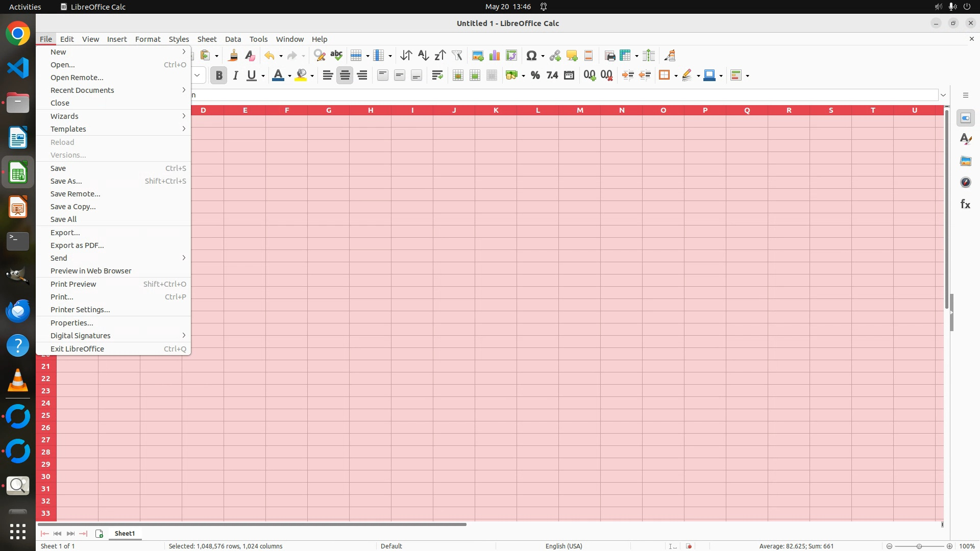The height and width of the screenshot is (551, 980).
Task: Open the Navigator sidebar compass icon
Action: click(x=965, y=182)
